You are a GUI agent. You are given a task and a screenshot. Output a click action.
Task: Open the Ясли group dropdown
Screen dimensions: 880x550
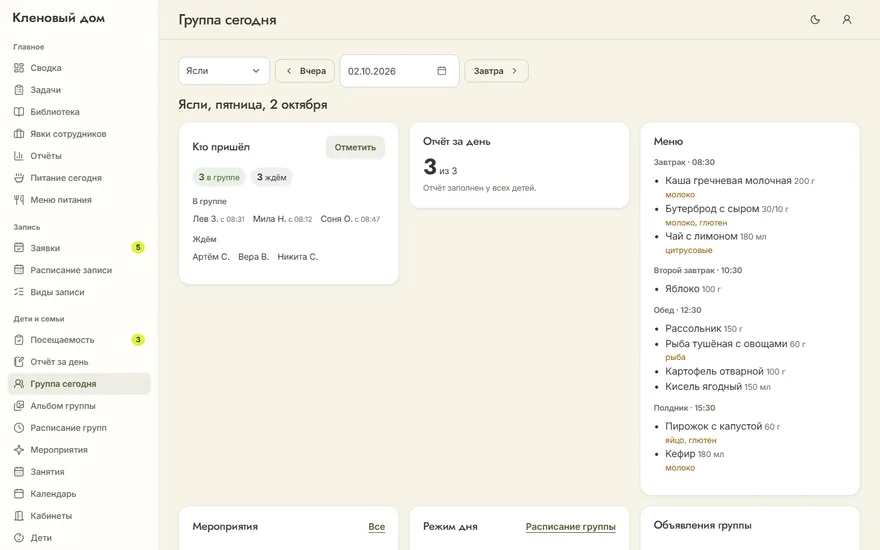(x=224, y=71)
